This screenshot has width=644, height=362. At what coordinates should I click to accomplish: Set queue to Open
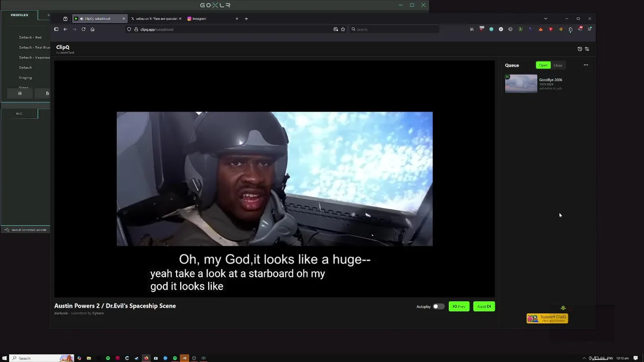click(543, 65)
